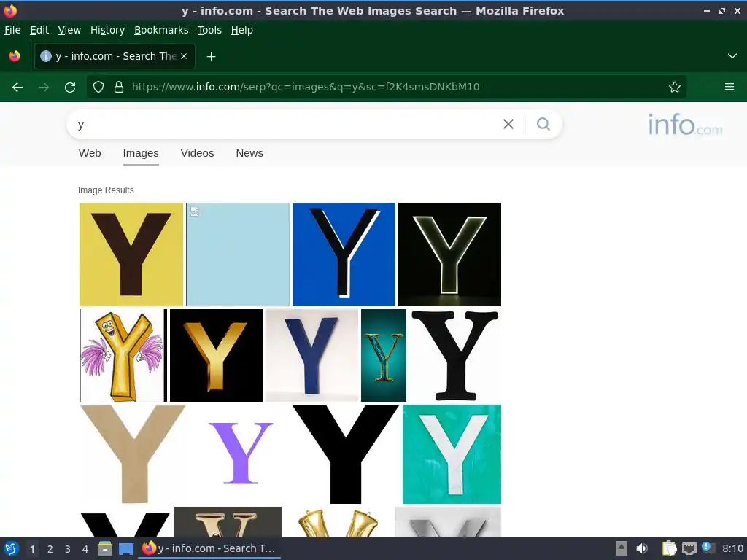This screenshot has height=560, width=747.
Task: Open the dark brown Y on yellow image
Action: click(131, 254)
